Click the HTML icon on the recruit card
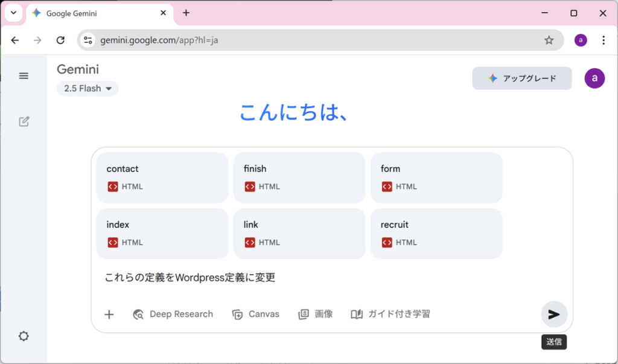This screenshot has width=618, height=364. (387, 243)
